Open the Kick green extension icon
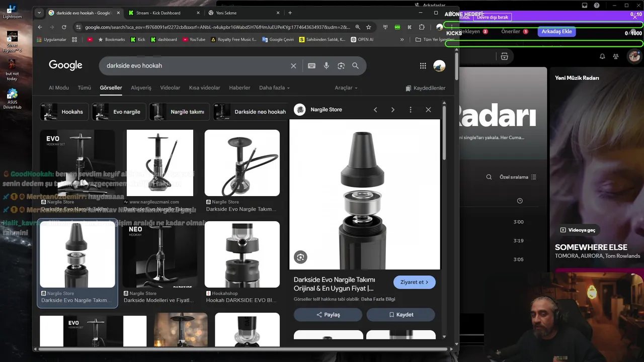644x362 pixels. (x=397, y=27)
